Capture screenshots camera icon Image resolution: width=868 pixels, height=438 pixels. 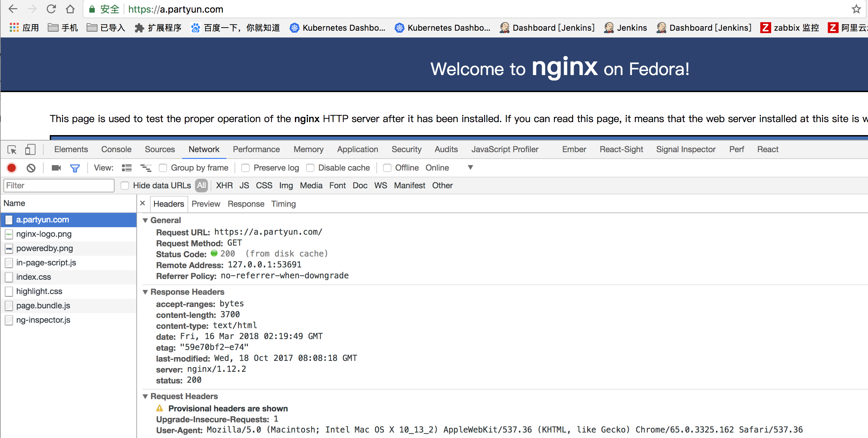(56, 168)
